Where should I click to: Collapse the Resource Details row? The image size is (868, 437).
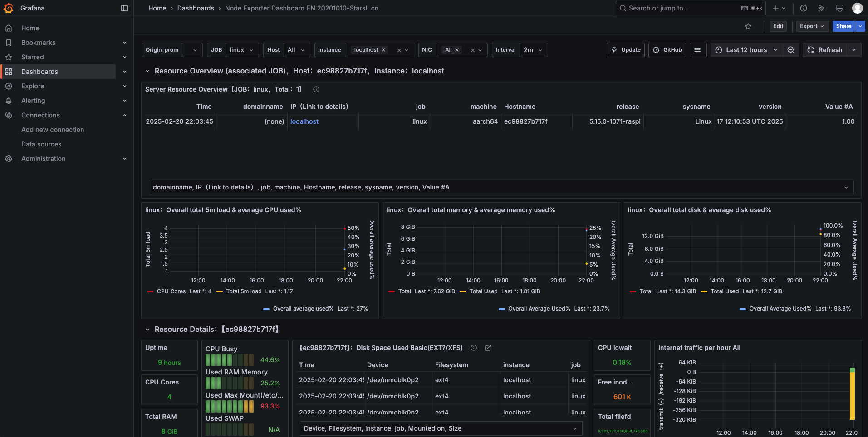[x=147, y=330]
